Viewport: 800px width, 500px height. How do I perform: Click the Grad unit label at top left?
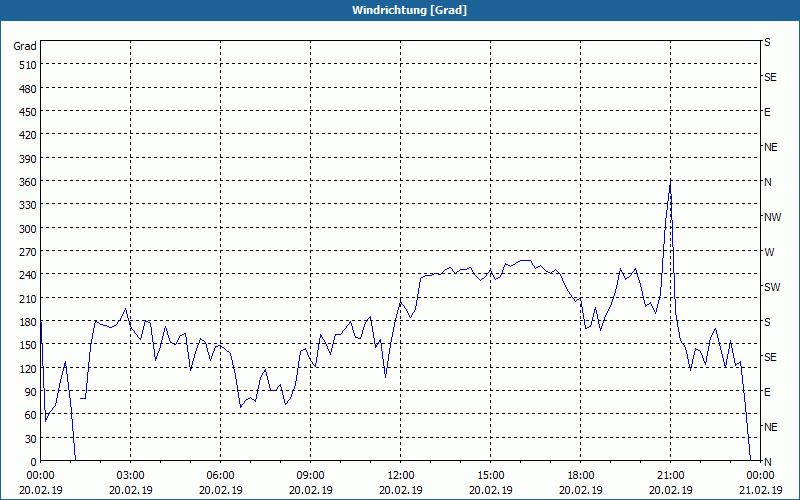point(25,46)
